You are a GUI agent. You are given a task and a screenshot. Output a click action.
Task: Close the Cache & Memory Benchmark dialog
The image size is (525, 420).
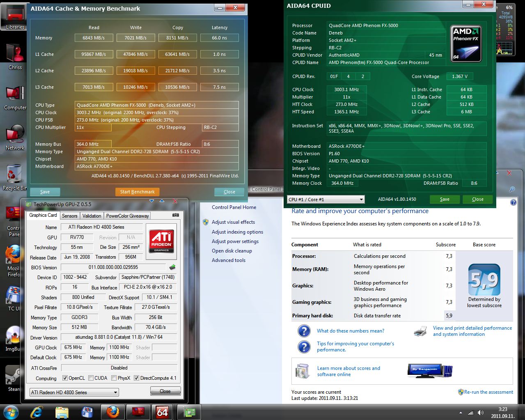229,192
